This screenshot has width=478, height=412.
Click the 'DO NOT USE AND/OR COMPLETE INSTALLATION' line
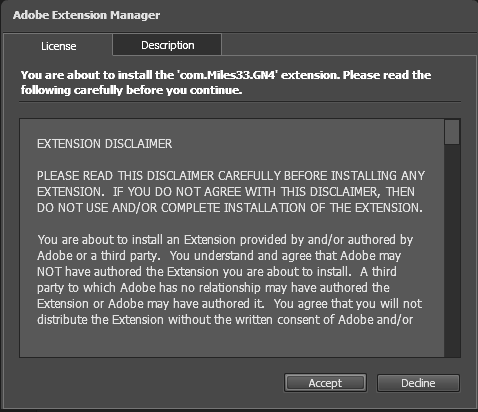[230, 208]
